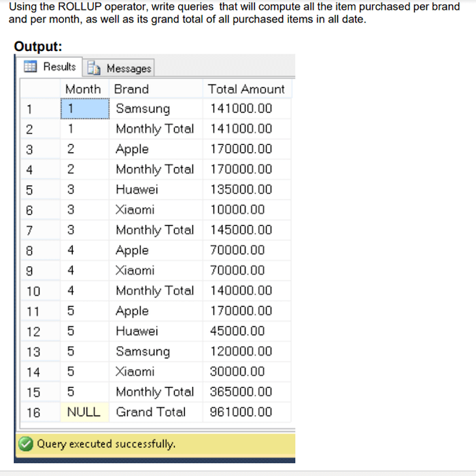Click Monthly Total in row 15
This screenshot has height=476, width=476.
click(156, 392)
